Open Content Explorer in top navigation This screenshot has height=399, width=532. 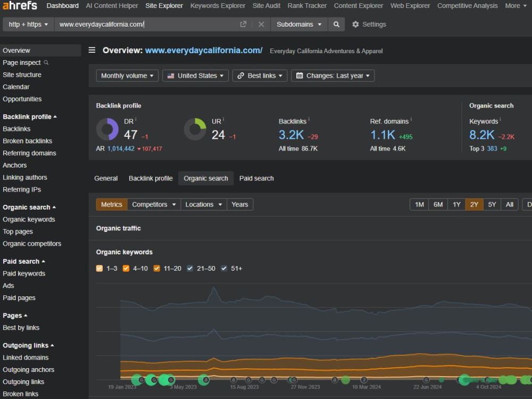tap(359, 6)
